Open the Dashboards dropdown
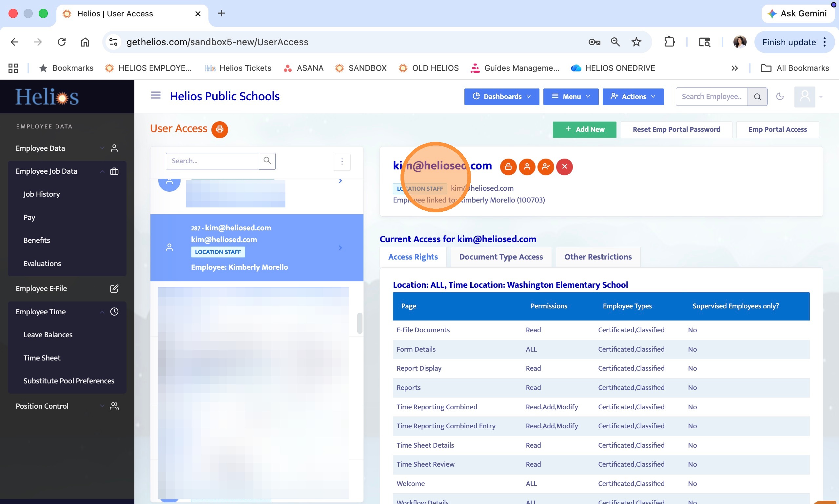839x504 pixels. pos(501,97)
